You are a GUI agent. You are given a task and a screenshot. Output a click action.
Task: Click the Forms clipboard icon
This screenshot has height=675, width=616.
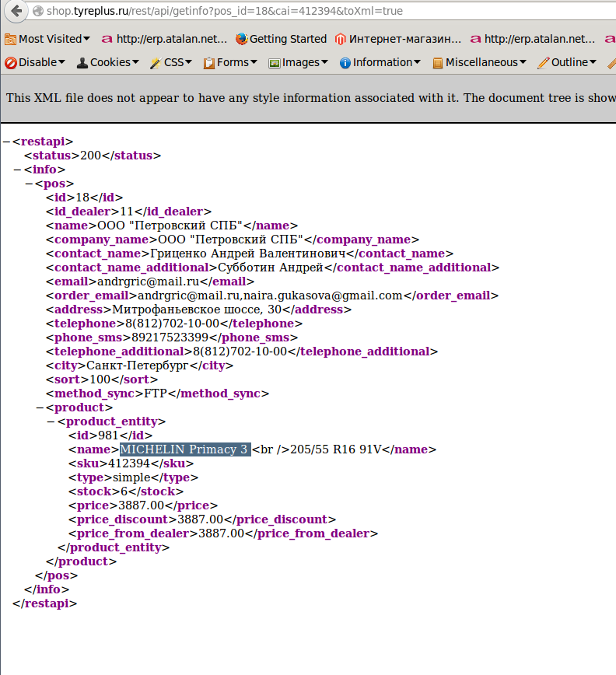[x=209, y=63]
